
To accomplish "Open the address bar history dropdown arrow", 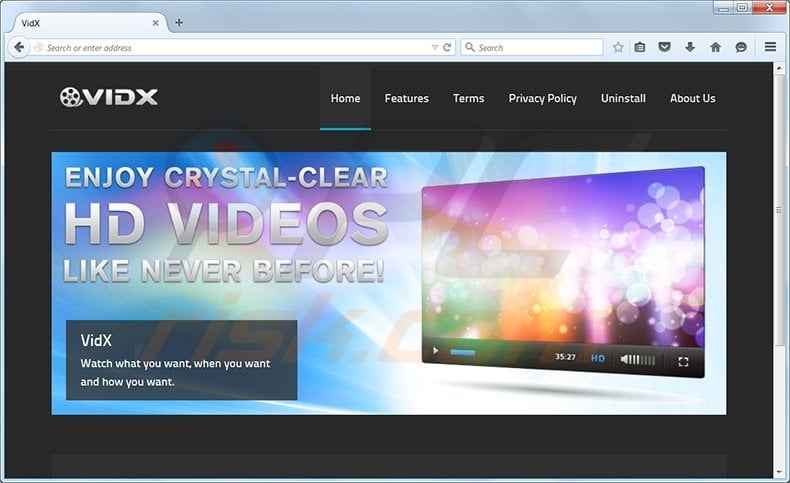I will 435,47.
